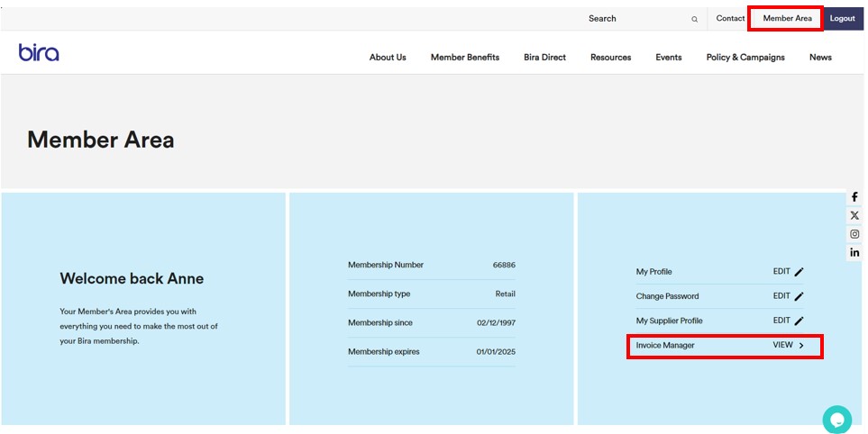
Task: Open the Instagram social icon
Action: click(854, 234)
